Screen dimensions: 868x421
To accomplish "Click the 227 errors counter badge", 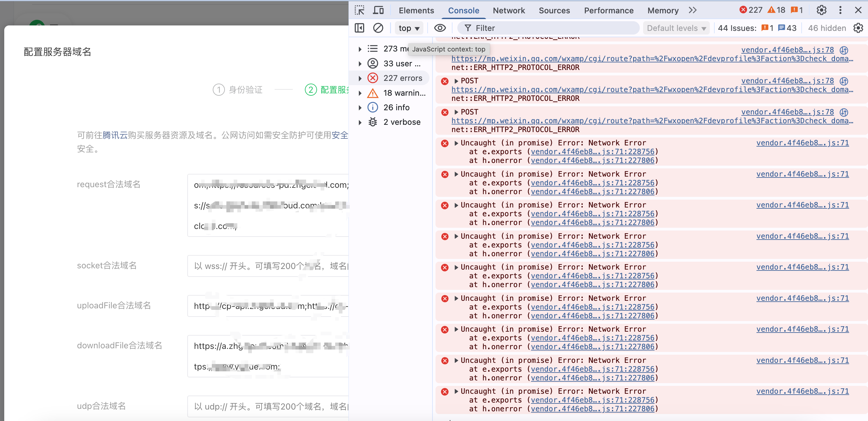I will click(751, 10).
